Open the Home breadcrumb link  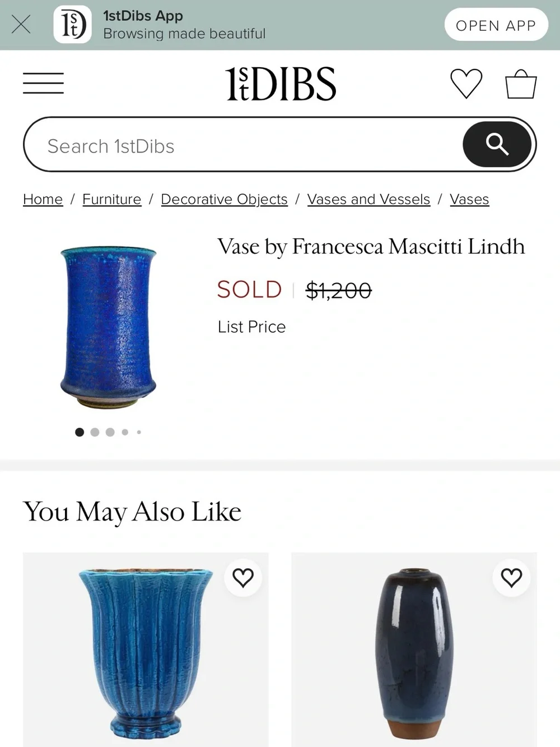point(43,199)
